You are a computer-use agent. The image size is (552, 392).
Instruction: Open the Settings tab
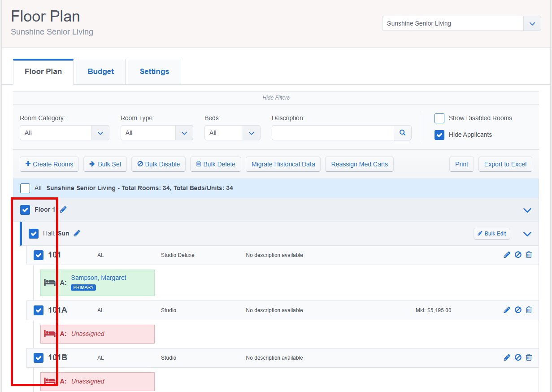155,71
